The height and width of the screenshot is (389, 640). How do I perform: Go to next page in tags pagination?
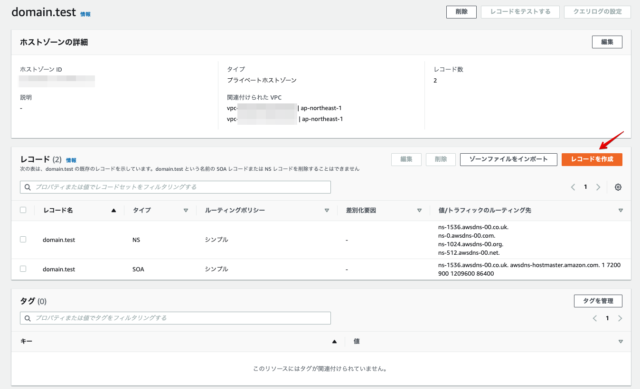(x=620, y=318)
